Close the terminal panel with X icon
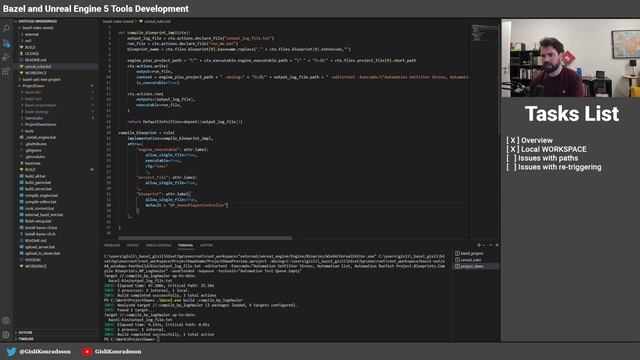This screenshot has width=640, height=360. click(x=497, y=245)
